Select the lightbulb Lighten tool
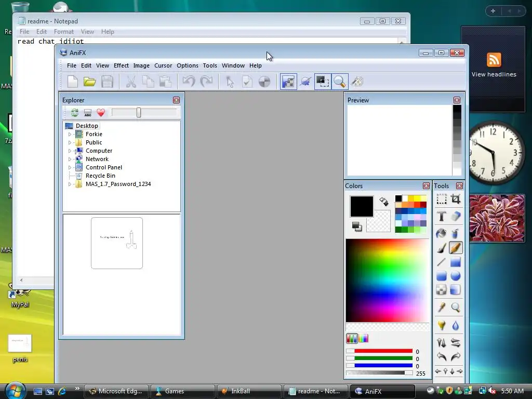Screen dimensions: 532x399 tap(442, 325)
